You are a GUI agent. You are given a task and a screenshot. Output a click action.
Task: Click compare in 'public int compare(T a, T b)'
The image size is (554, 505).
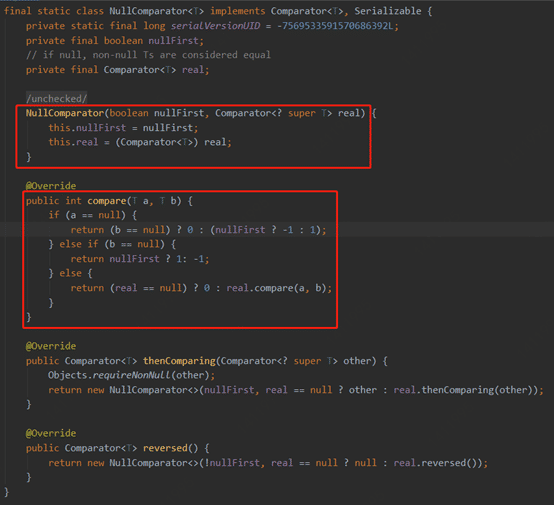tap(107, 201)
